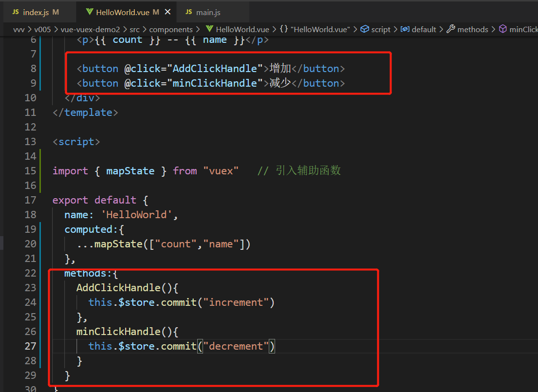Switch to the index.js tab
Viewport: 538px width, 392px height.
coord(36,12)
